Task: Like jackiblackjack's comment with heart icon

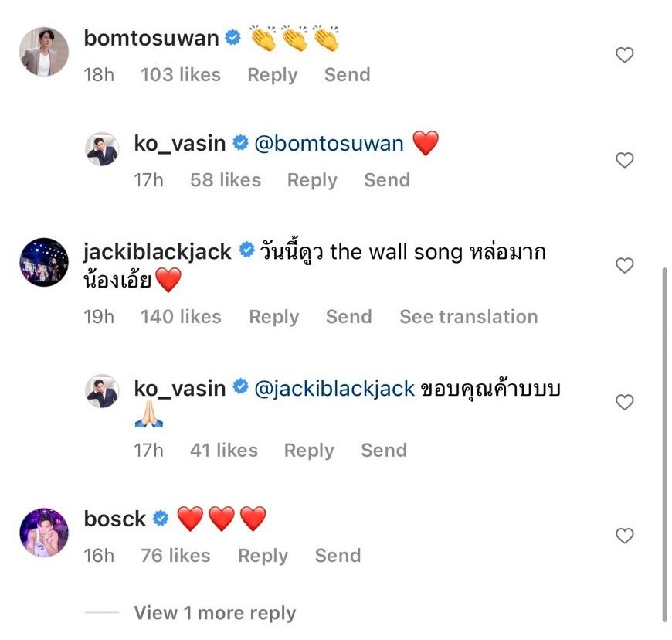Action: point(624,265)
